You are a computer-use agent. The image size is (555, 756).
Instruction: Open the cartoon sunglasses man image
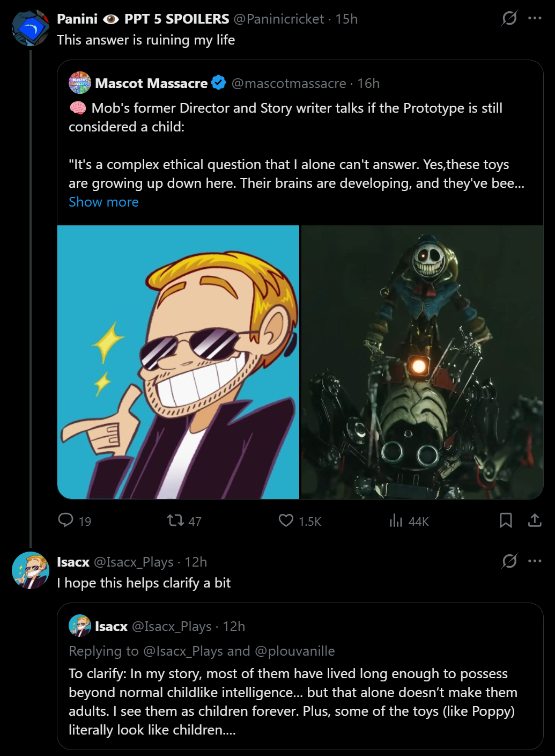click(178, 362)
